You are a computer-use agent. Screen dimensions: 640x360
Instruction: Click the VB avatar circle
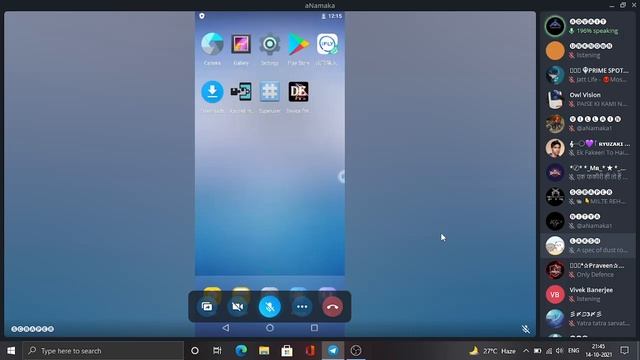555,294
